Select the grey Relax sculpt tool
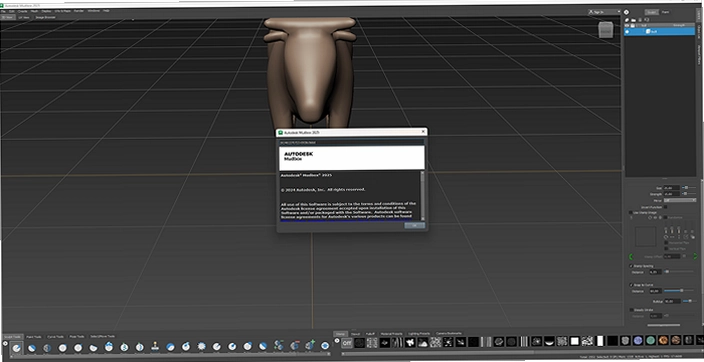This screenshot has height=362, width=704. 47,347
